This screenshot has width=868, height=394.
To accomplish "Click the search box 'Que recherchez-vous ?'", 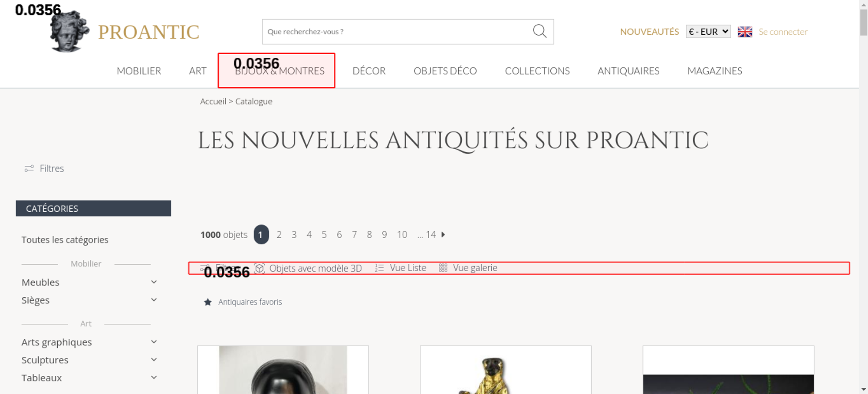I will (x=395, y=32).
